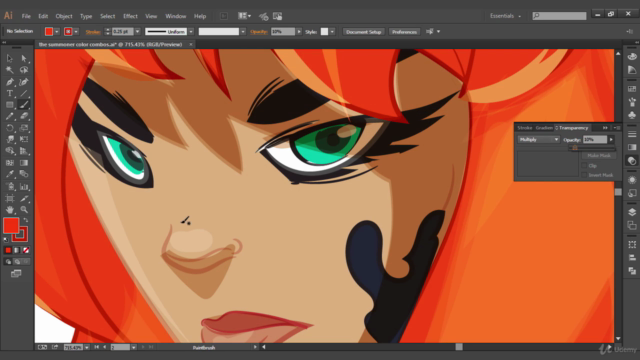This screenshot has width=640, height=360.
Task: Open the Appearance panel icon (sun shape)
Action: 632,180
